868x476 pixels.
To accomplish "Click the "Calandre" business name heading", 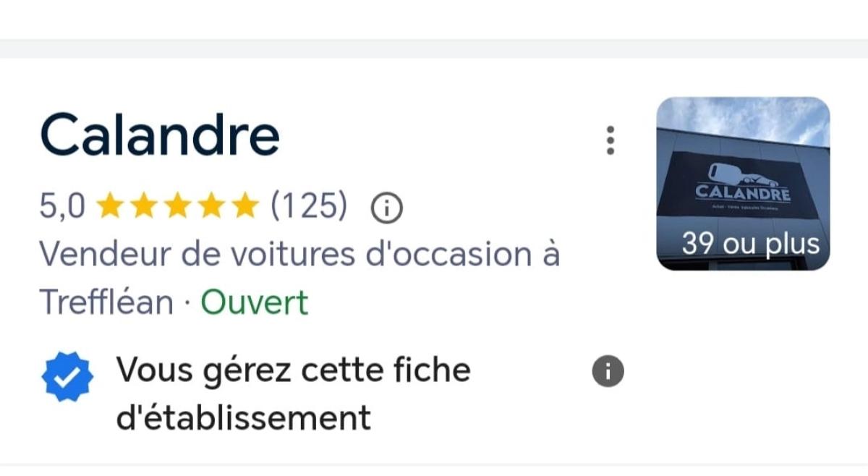I will [160, 135].
